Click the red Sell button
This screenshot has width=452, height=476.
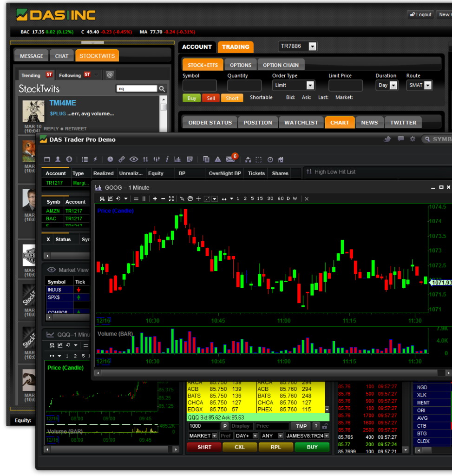211,98
